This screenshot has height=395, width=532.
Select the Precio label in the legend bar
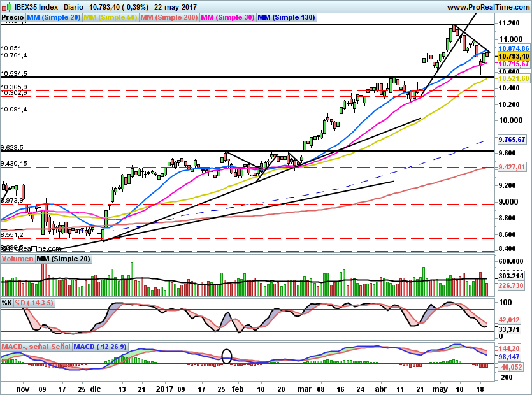click(x=13, y=17)
